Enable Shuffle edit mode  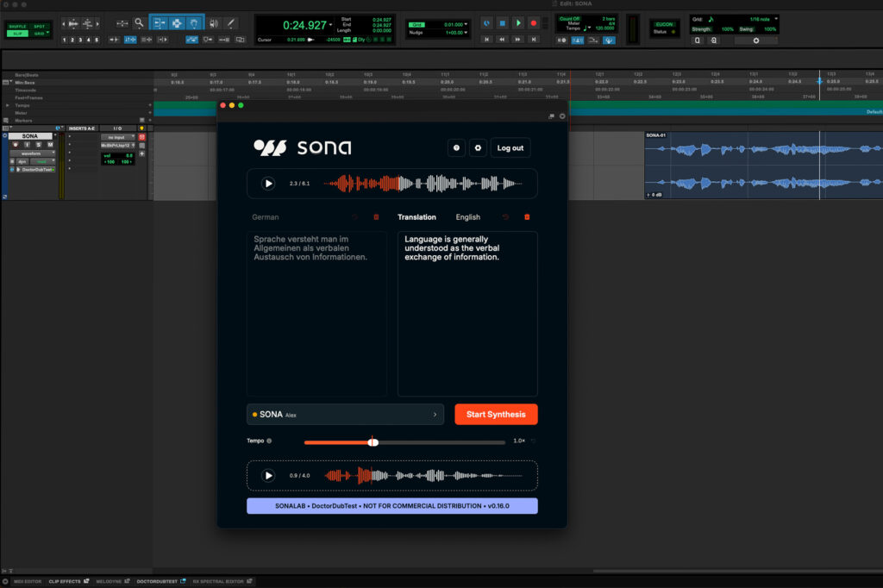point(17,27)
